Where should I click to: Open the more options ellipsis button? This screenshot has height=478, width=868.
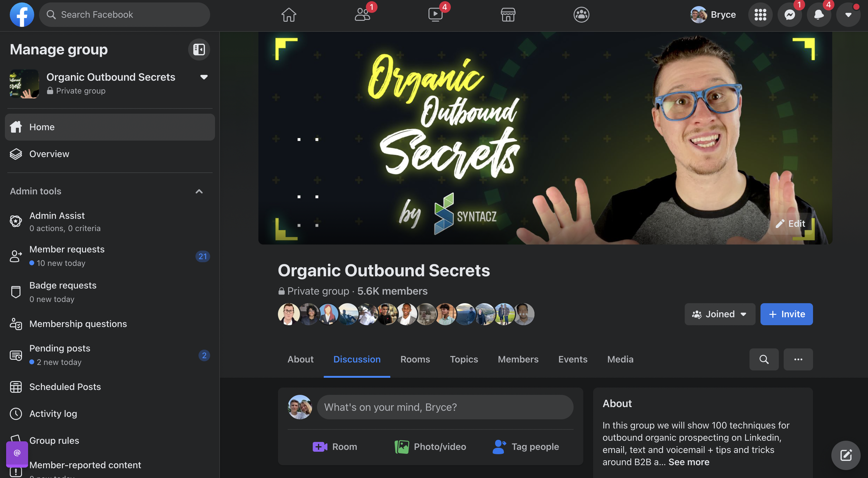pyautogui.click(x=798, y=359)
